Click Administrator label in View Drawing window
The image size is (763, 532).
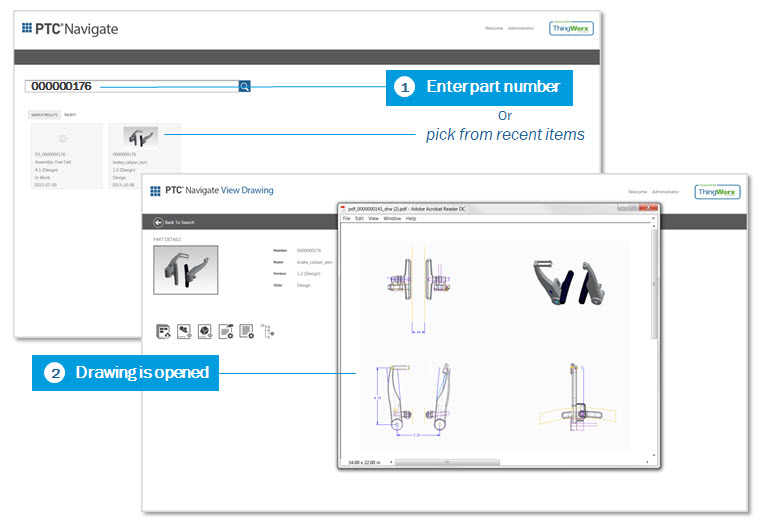[666, 192]
